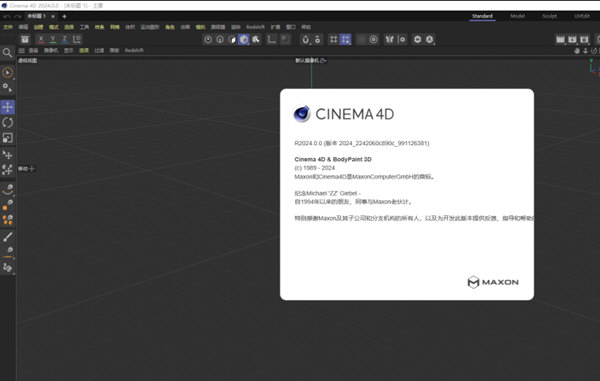This screenshot has height=381, width=600.
Task: Click the circular target icon in toolbar
Action: point(373,39)
